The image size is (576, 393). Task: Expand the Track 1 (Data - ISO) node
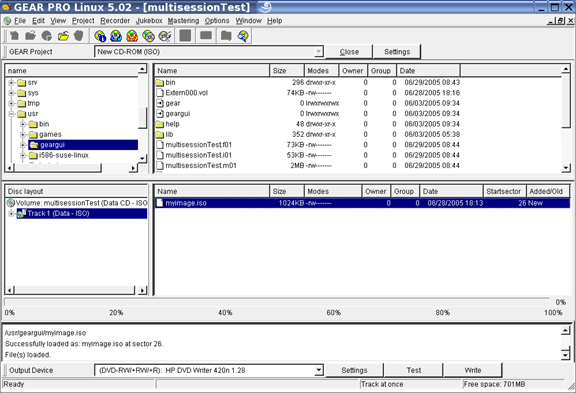11,213
